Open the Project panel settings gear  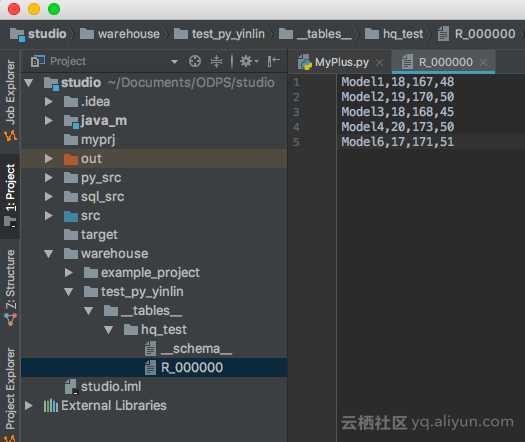click(249, 61)
